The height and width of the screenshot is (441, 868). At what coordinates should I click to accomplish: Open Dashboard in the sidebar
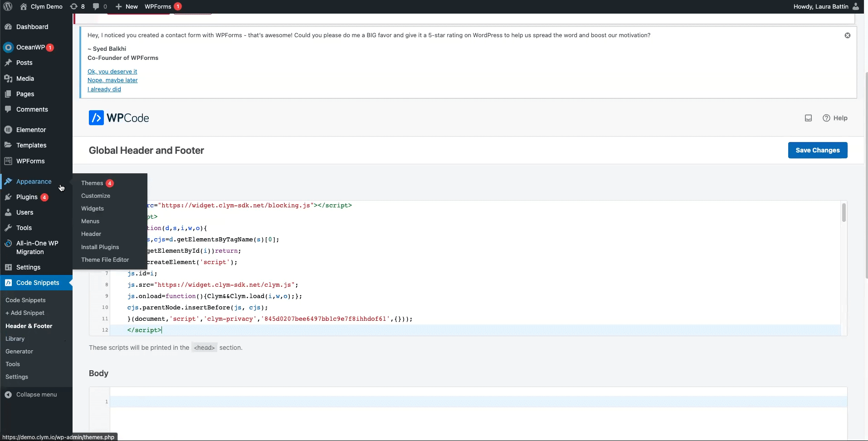coord(36,27)
